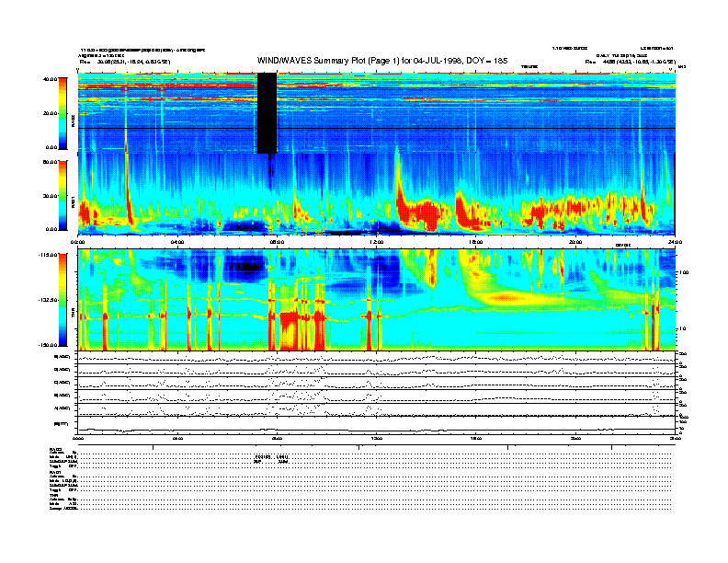
Task: Click the 100 label on TNR right axis
Action: click(684, 272)
